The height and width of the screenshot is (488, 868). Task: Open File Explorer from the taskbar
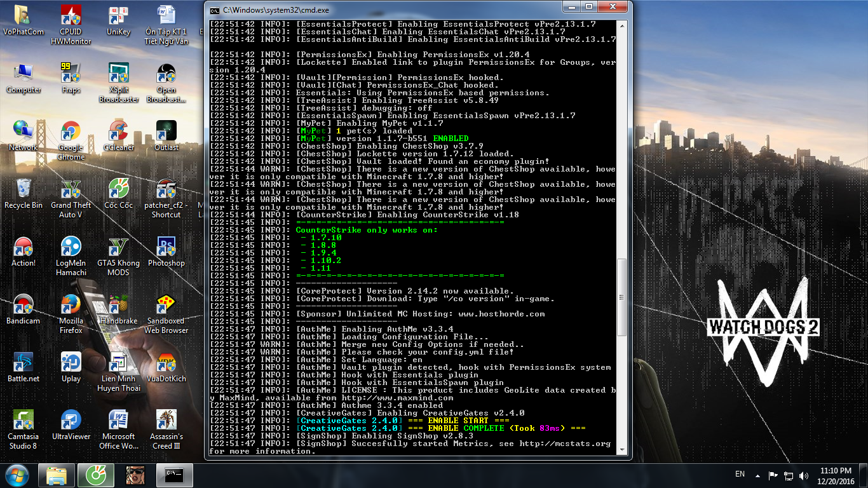[57, 475]
